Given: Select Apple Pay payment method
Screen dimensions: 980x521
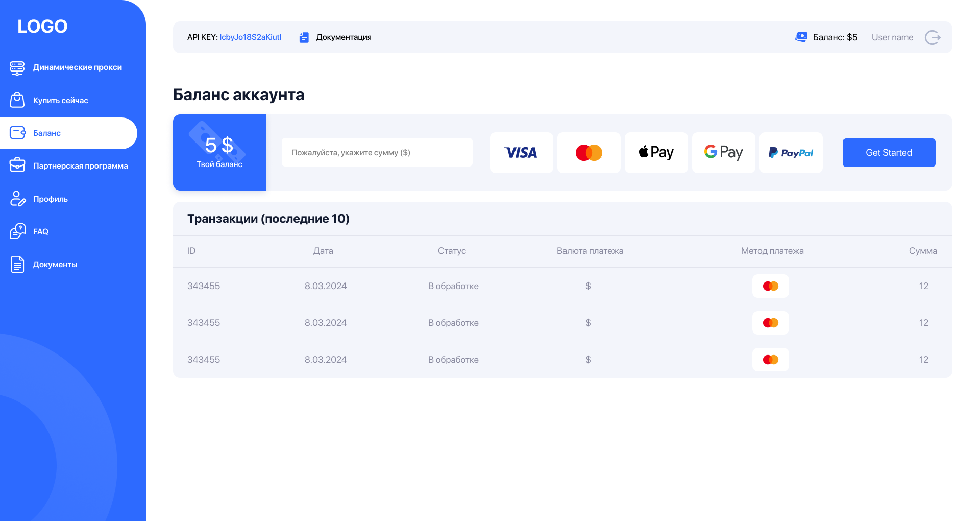Looking at the screenshot, I should click(x=656, y=153).
